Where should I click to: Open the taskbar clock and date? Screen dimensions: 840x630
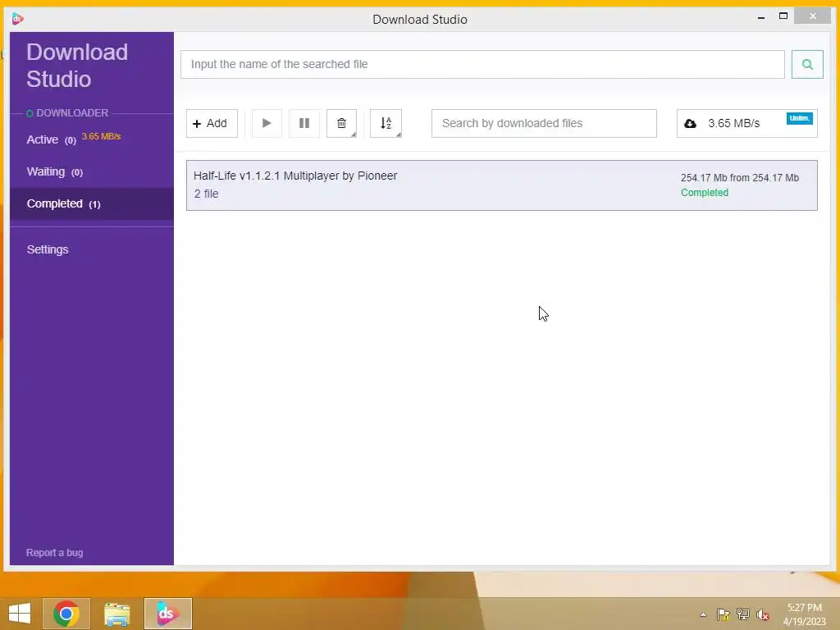[804, 614]
